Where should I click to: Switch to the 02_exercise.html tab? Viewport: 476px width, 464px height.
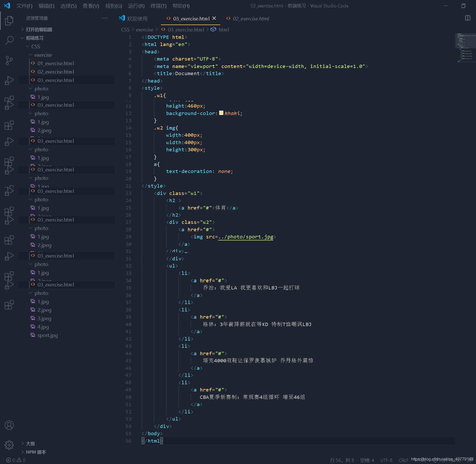click(248, 18)
